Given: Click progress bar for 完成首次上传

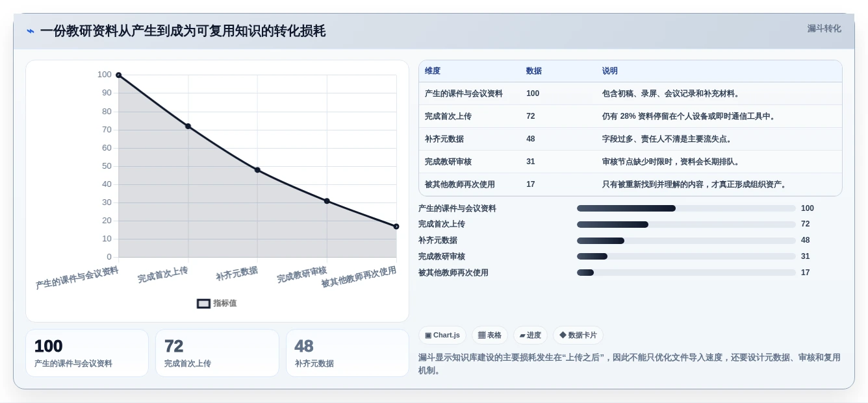Looking at the screenshot, I should point(686,225).
